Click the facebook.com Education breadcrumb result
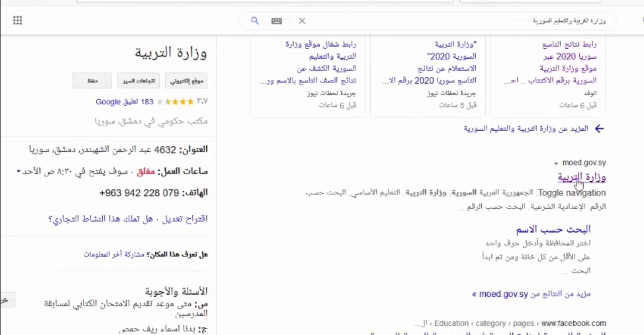The width and height of the screenshot is (644, 335). pyautogui.click(x=510, y=323)
